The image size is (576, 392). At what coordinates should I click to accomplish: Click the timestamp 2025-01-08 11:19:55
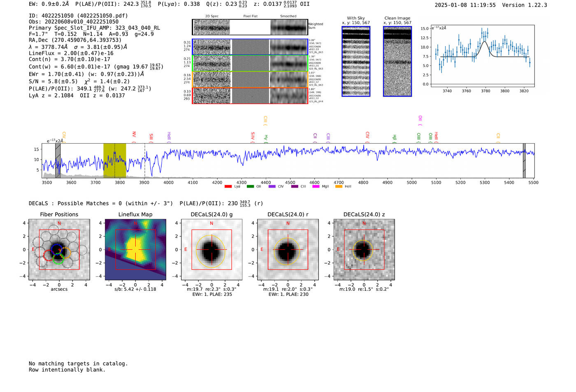click(x=465, y=5)
